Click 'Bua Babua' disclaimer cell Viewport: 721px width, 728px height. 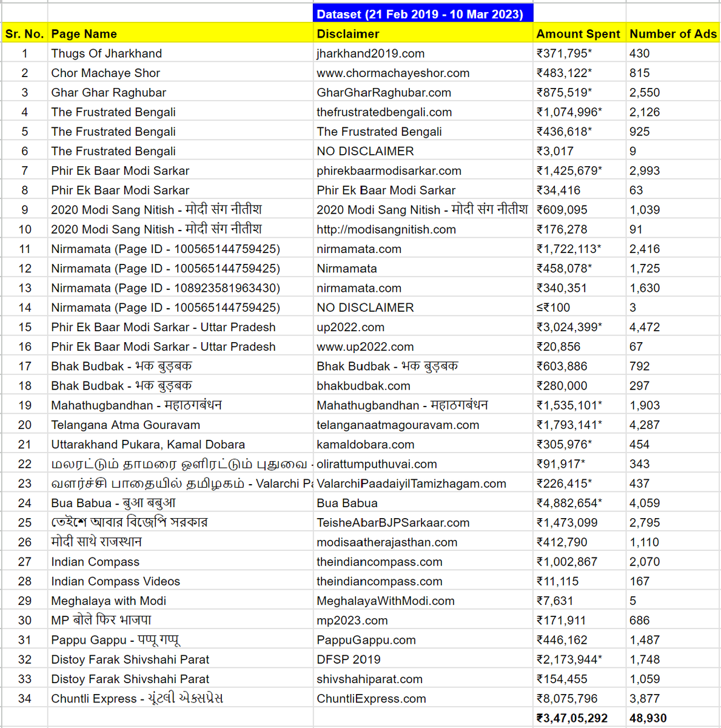pyautogui.click(x=423, y=503)
